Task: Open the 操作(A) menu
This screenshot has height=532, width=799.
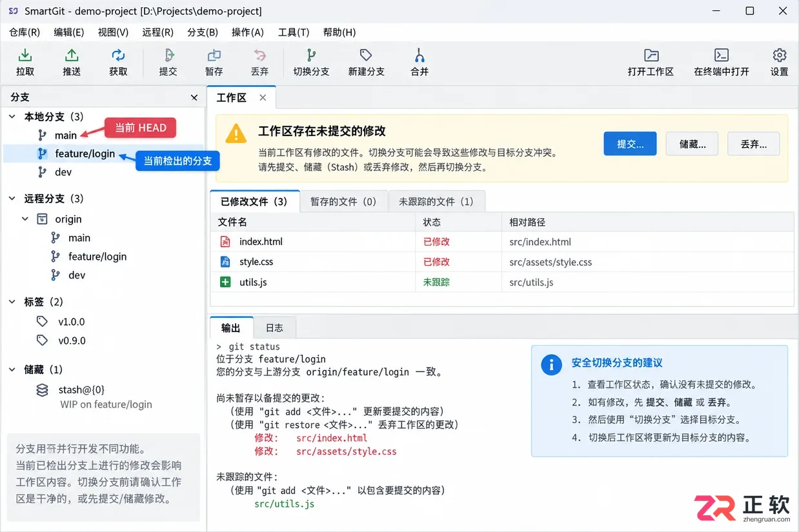Action: pyautogui.click(x=248, y=32)
